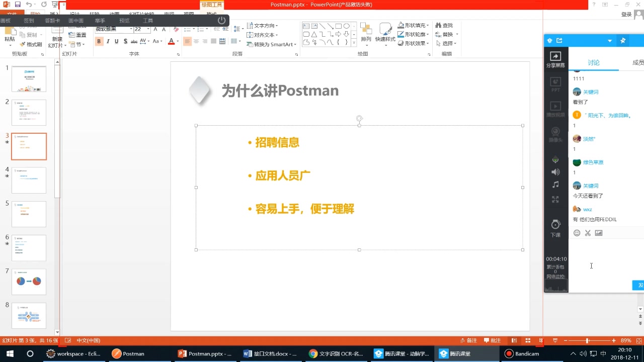Click the Format Painter tool
The width and height of the screenshot is (644, 362).
click(30, 44)
